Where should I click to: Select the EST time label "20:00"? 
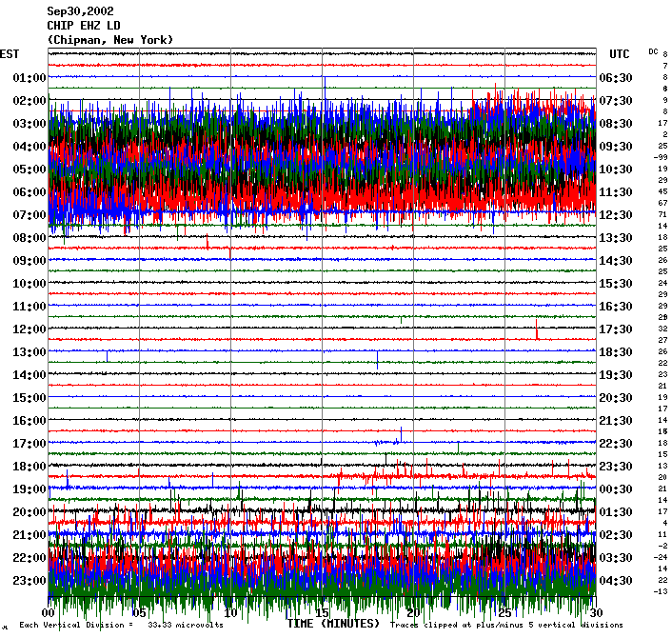pyautogui.click(x=30, y=512)
